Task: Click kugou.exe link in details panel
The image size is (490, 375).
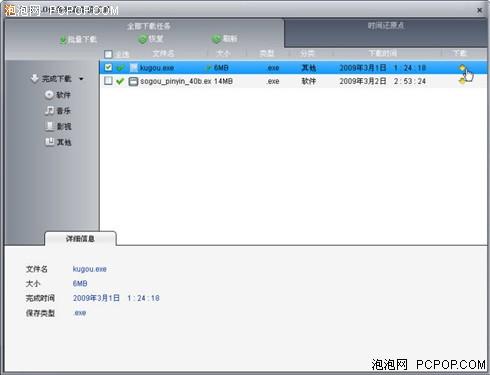Action: [x=89, y=269]
